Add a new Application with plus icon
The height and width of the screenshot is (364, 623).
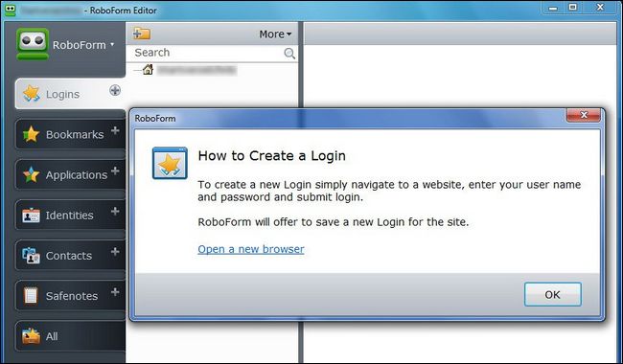click(x=115, y=171)
